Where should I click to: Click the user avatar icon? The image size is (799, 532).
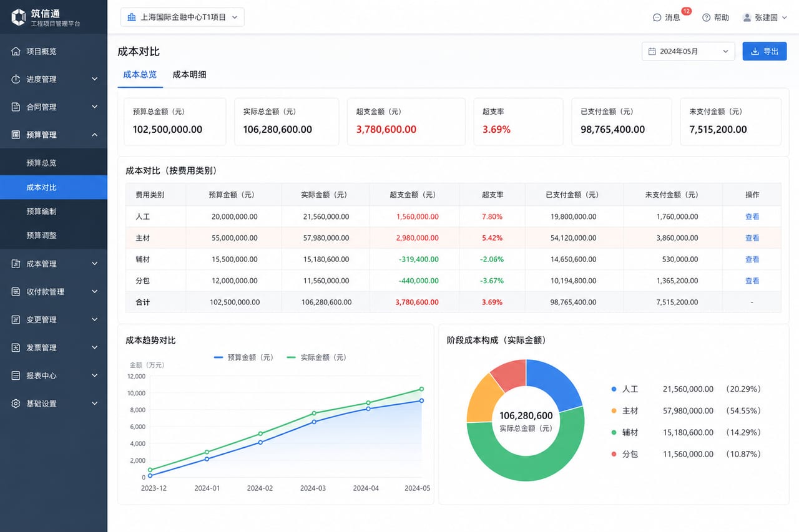click(747, 17)
